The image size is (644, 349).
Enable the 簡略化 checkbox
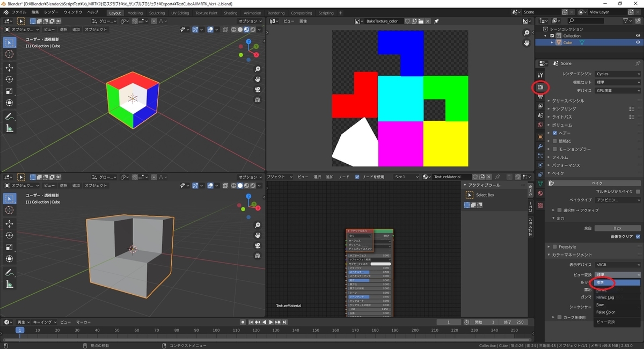[x=555, y=141]
